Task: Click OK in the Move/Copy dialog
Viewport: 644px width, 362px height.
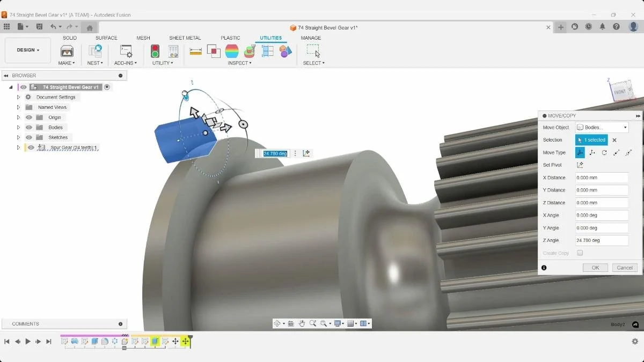Action: tap(595, 268)
